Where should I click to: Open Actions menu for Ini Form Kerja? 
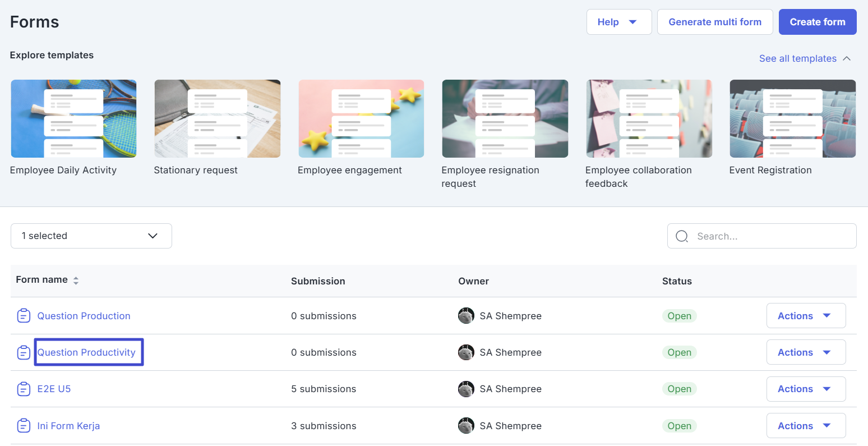point(805,426)
